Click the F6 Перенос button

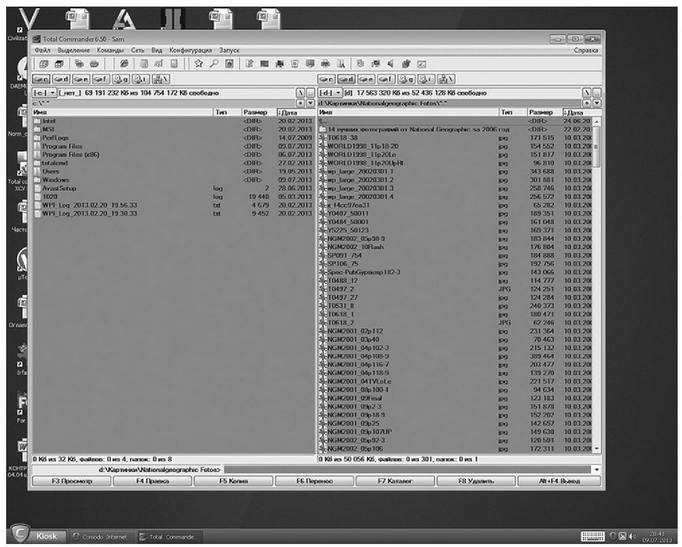pyautogui.click(x=314, y=481)
